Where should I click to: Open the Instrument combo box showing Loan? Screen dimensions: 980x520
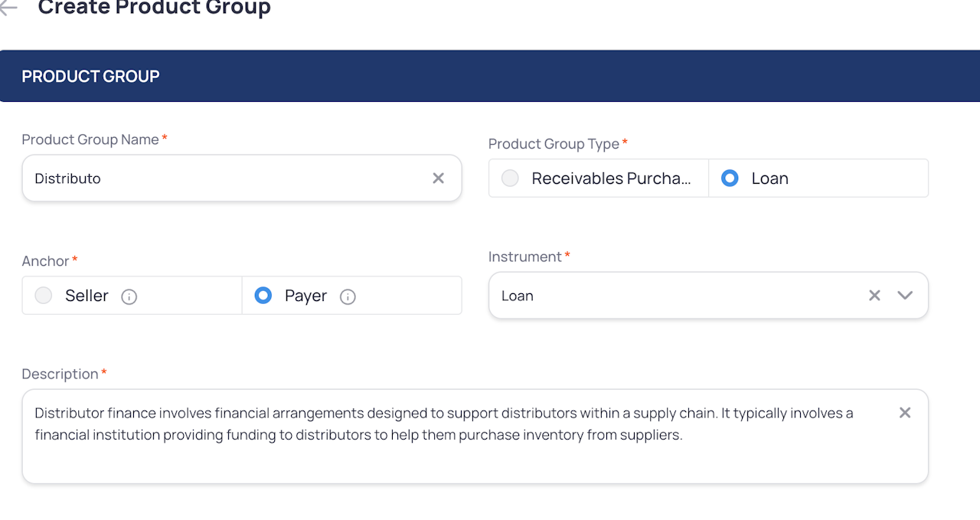click(x=674, y=296)
